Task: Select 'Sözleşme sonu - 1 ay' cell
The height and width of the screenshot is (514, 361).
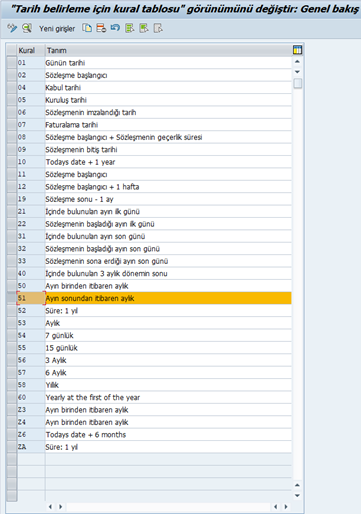Action: (168, 199)
